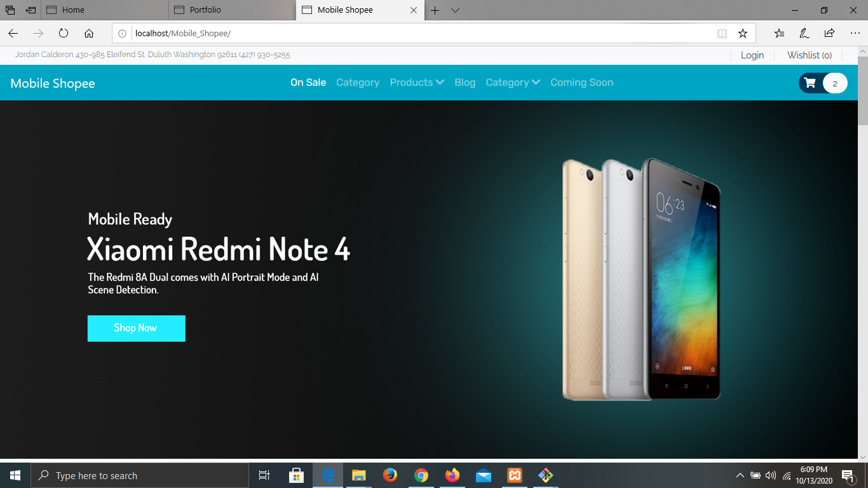Image resolution: width=868 pixels, height=488 pixels.
Task: Open File Explorer from taskbar
Action: point(359,475)
